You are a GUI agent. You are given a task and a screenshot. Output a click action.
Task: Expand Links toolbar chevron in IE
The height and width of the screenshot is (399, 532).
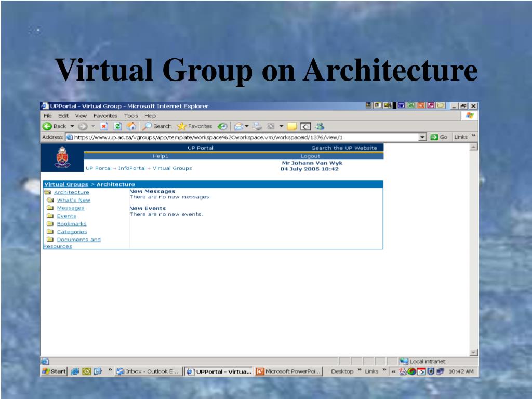(473, 136)
